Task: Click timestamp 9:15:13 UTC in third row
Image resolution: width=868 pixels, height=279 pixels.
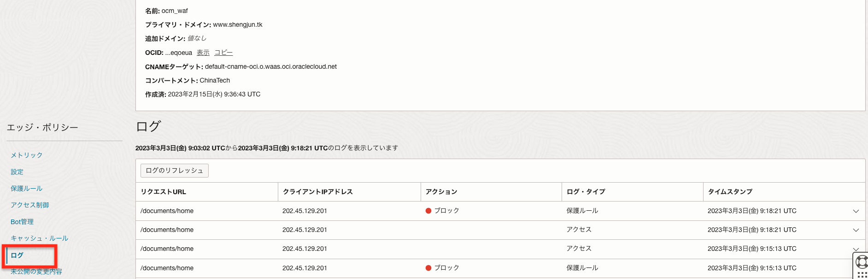Action: 752,249
